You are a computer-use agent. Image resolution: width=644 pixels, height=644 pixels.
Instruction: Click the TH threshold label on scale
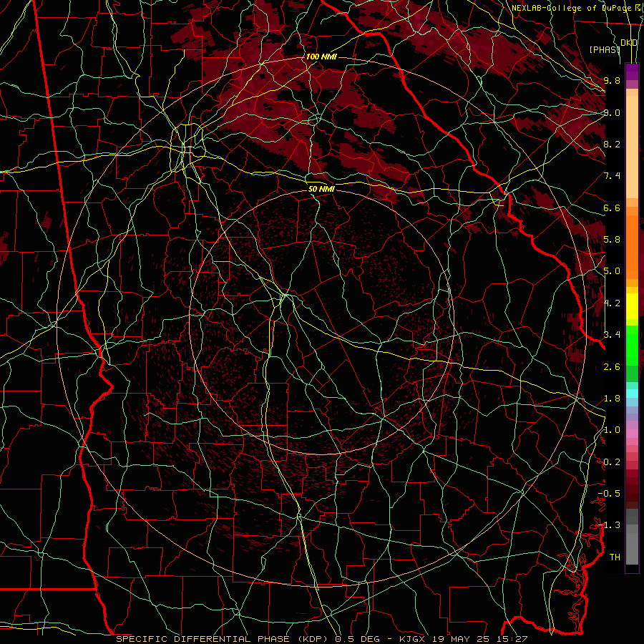[615, 557]
